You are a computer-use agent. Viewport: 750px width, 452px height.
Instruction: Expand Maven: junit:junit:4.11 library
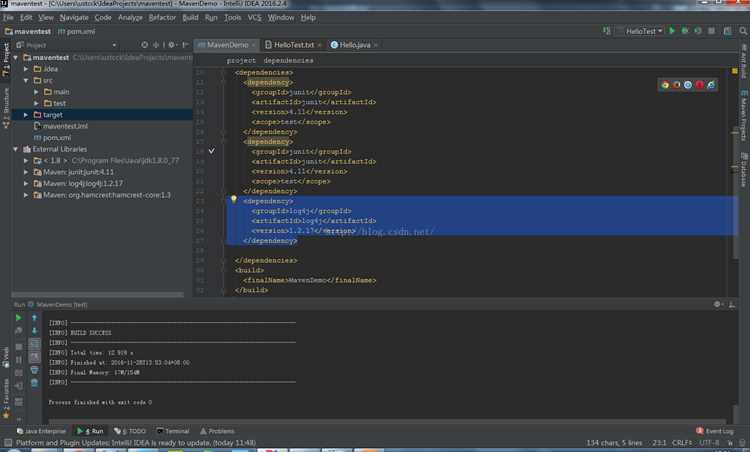[x=26, y=172]
